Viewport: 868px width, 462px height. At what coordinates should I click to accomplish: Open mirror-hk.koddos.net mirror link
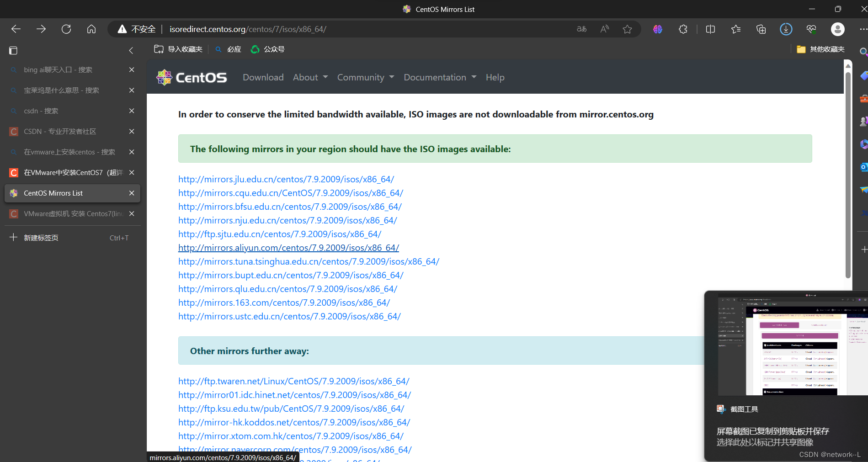294,423
